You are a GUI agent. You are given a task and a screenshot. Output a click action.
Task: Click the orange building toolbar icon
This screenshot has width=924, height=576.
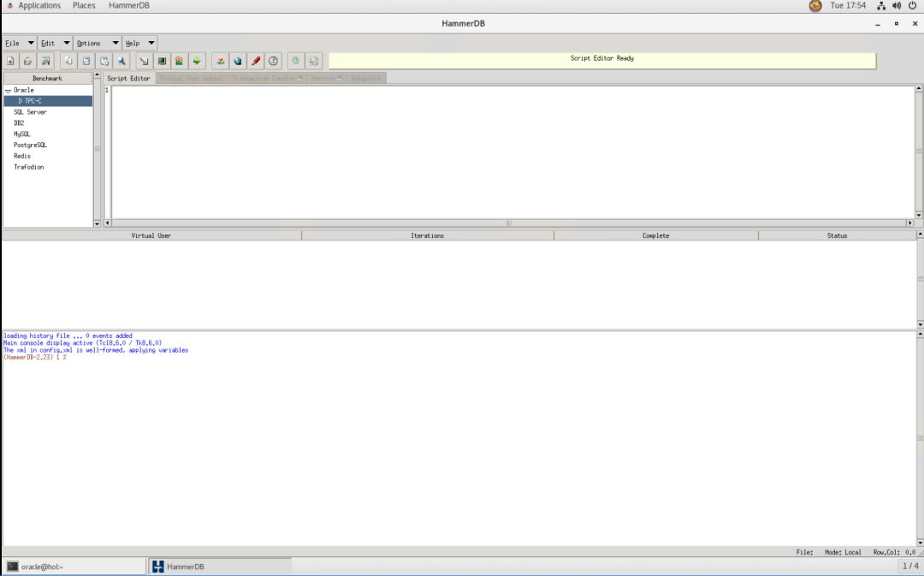(179, 61)
